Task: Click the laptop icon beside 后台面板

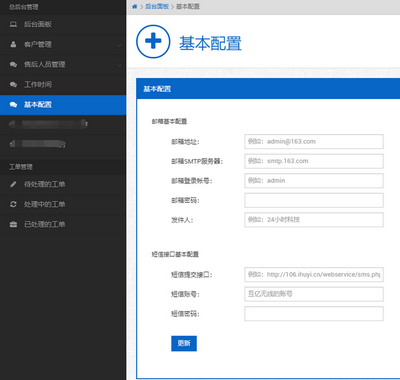Action: [13, 24]
